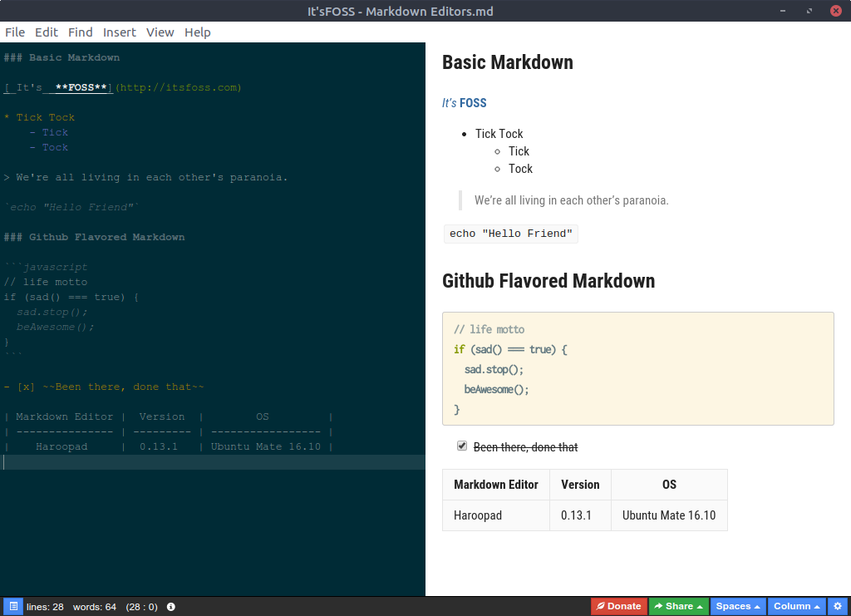Open the View menu
Screen dimensions: 851x616
[x=160, y=32]
